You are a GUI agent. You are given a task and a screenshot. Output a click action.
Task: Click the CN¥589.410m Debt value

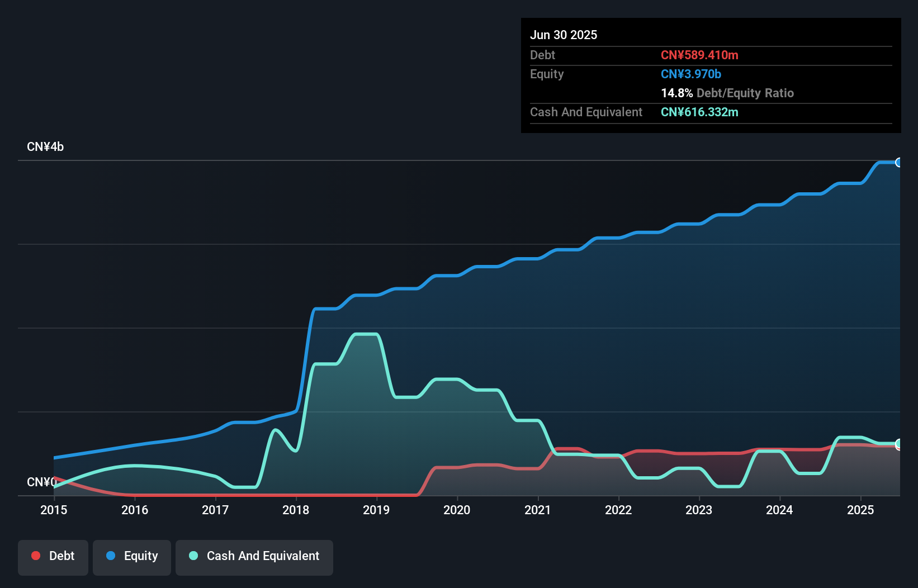point(699,55)
